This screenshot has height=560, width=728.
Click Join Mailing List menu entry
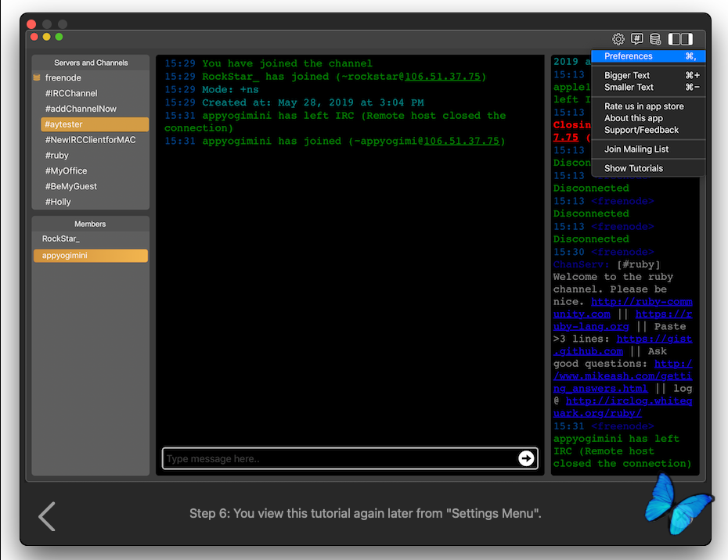(636, 149)
